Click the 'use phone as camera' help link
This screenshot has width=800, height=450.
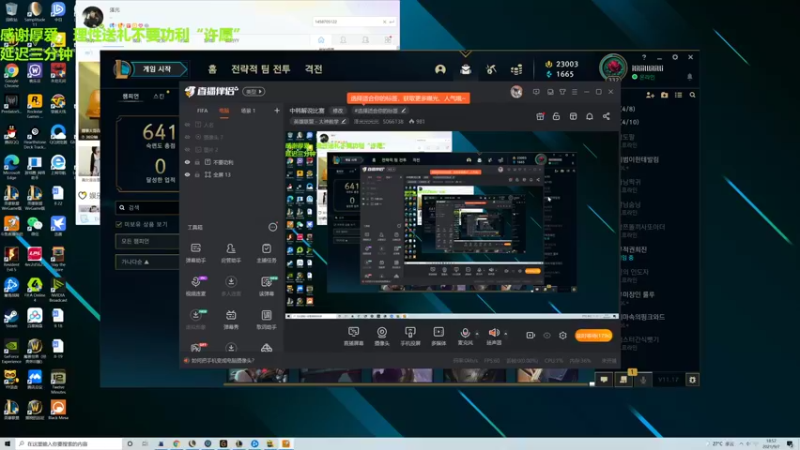[x=222, y=360]
